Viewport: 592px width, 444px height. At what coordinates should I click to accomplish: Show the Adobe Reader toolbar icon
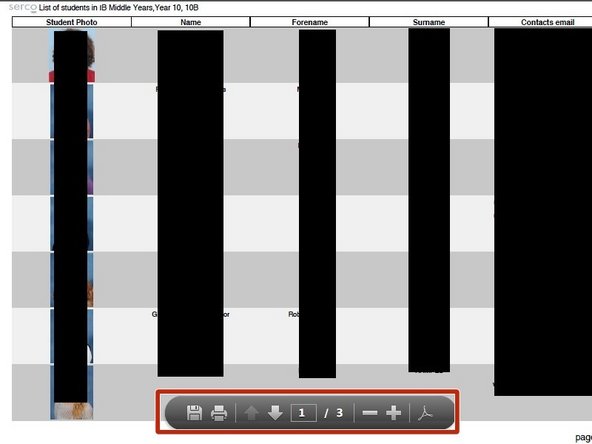click(x=426, y=413)
